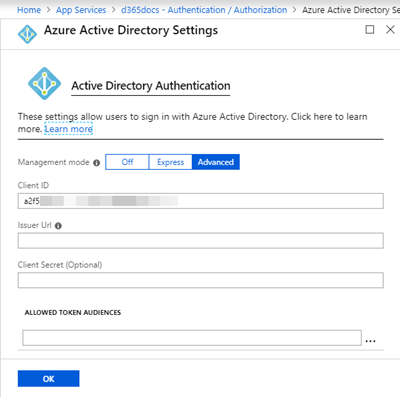This screenshot has width=400, height=397.
Task: Open the Learn more link
Action: tap(69, 129)
